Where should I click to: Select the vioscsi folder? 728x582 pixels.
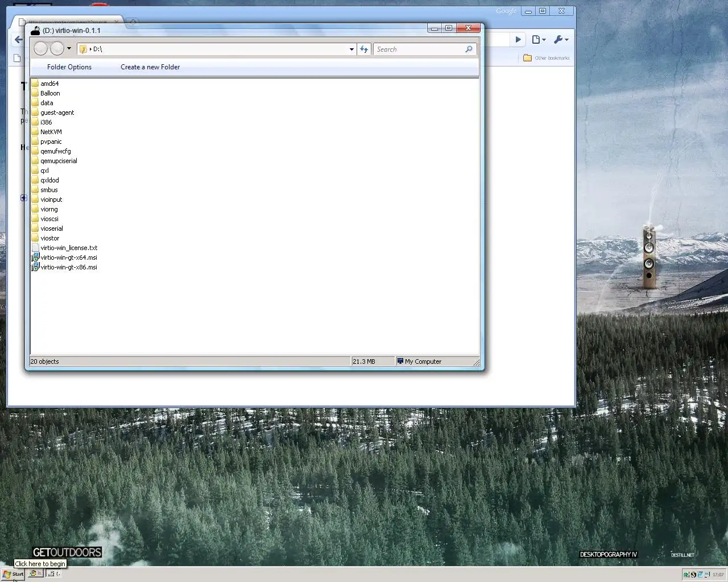coord(45,219)
